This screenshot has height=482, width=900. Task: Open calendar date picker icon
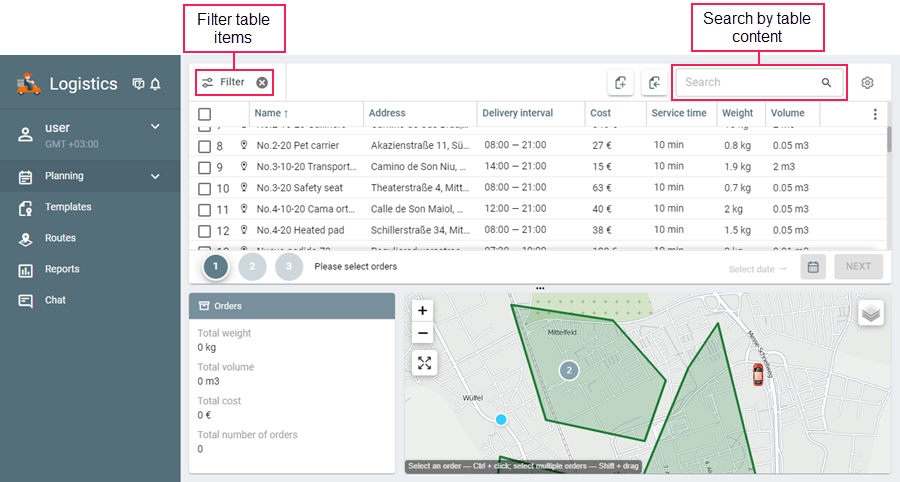813,267
